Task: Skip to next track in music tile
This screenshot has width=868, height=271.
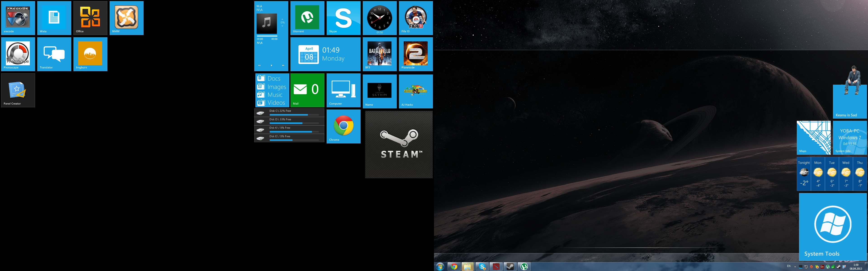Action: [x=283, y=65]
